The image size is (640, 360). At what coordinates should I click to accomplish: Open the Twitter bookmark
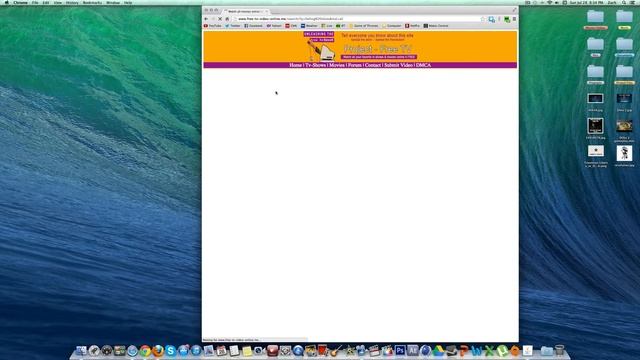tap(233, 26)
